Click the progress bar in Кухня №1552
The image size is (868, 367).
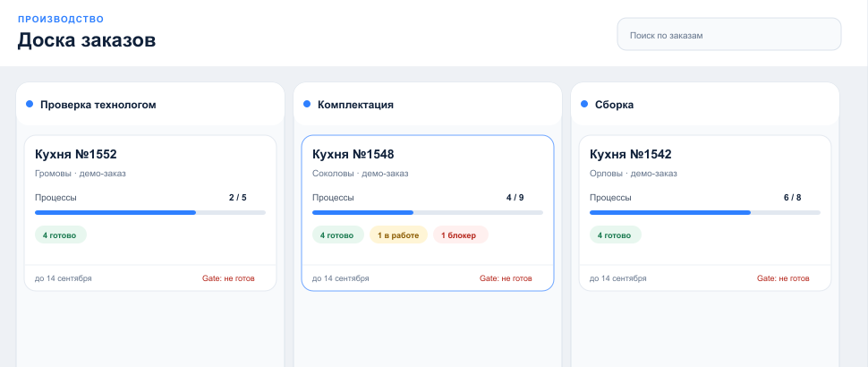(x=150, y=212)
